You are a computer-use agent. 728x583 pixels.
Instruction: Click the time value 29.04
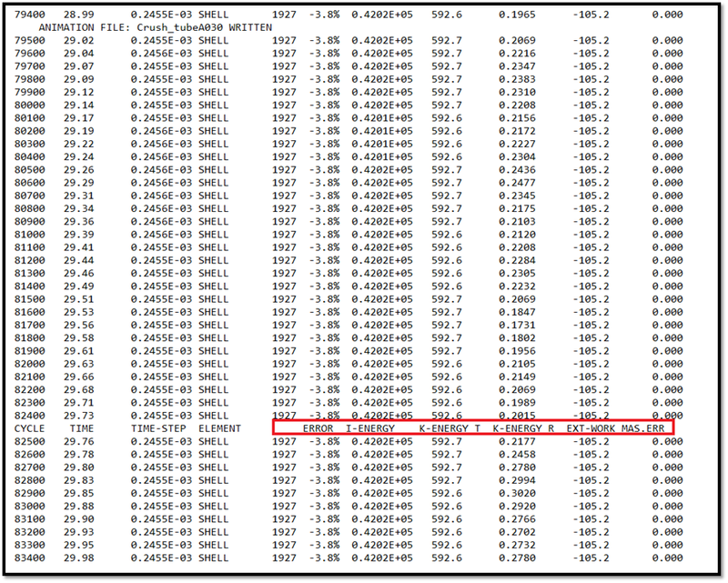[78, 54]
